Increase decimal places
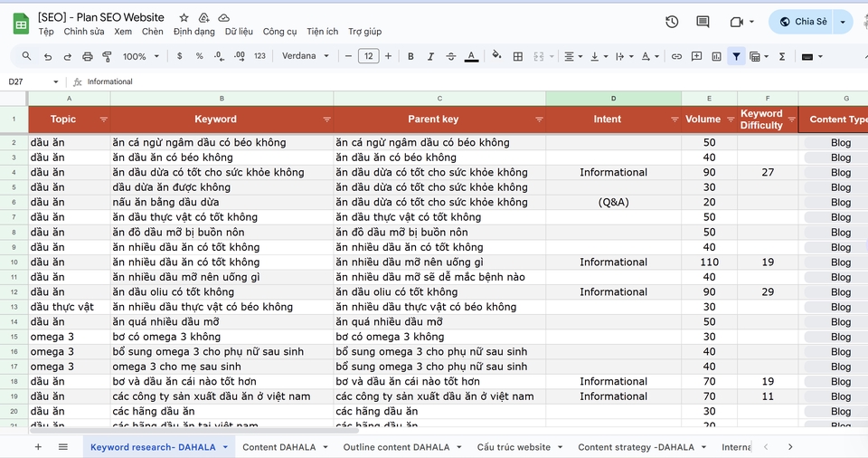This screenshot has width=868, height=458. pos(239,56)
